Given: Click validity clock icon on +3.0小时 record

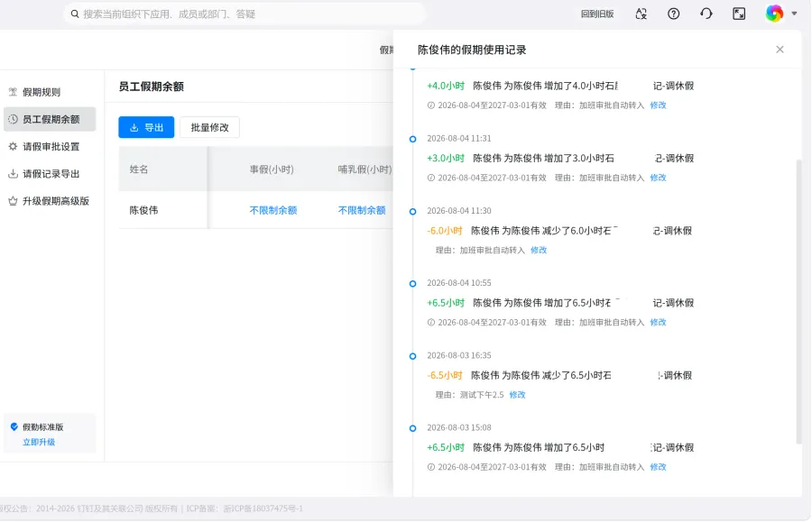Looking at the screenshot, I should tap(431, 178).
